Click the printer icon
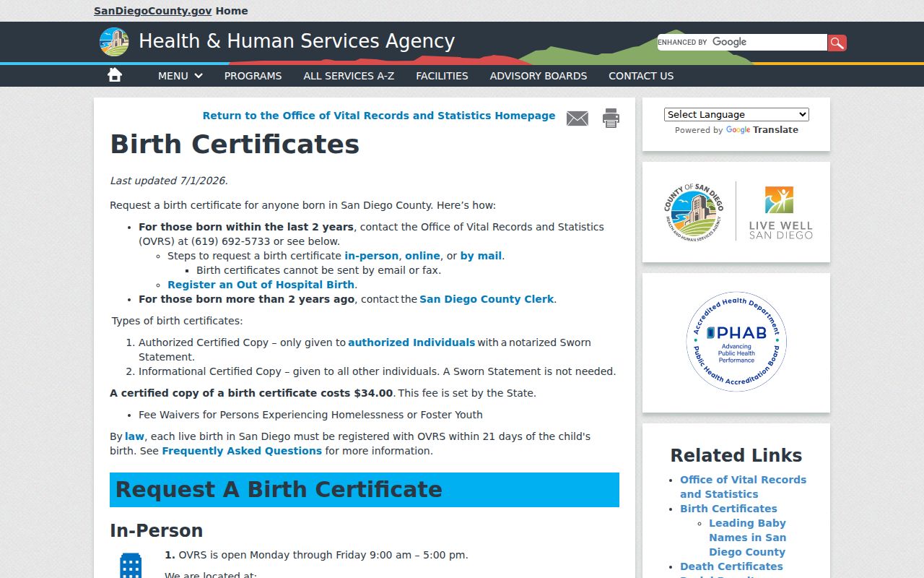 click(611, 118)
